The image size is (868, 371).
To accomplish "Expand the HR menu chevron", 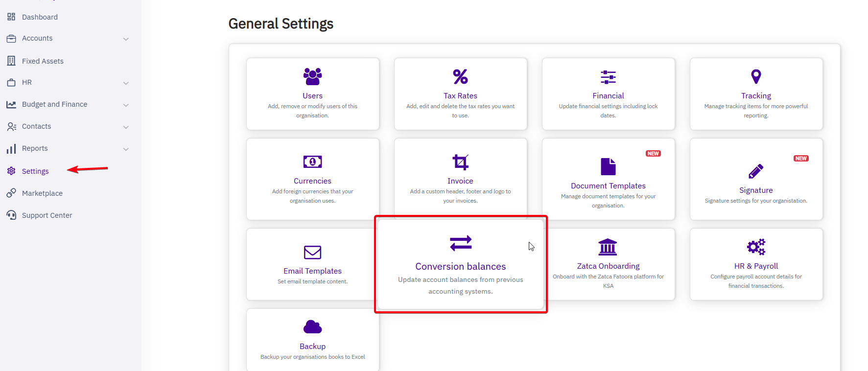I will (126, 83).
